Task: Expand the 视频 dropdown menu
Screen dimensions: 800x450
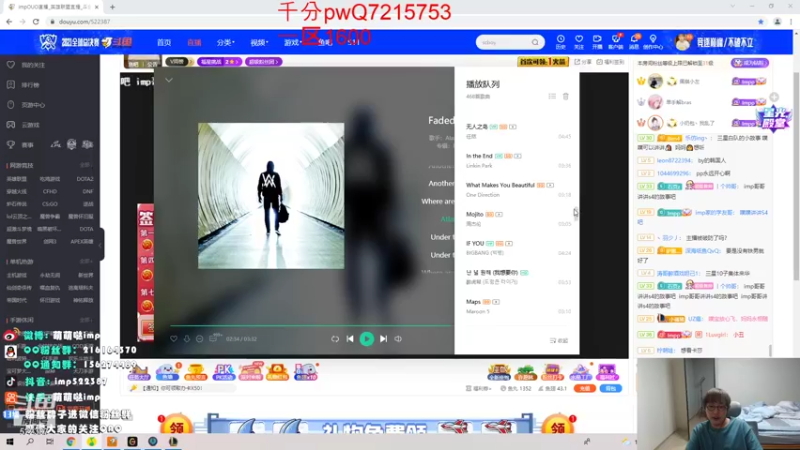Action: click(x=259, y=42)
